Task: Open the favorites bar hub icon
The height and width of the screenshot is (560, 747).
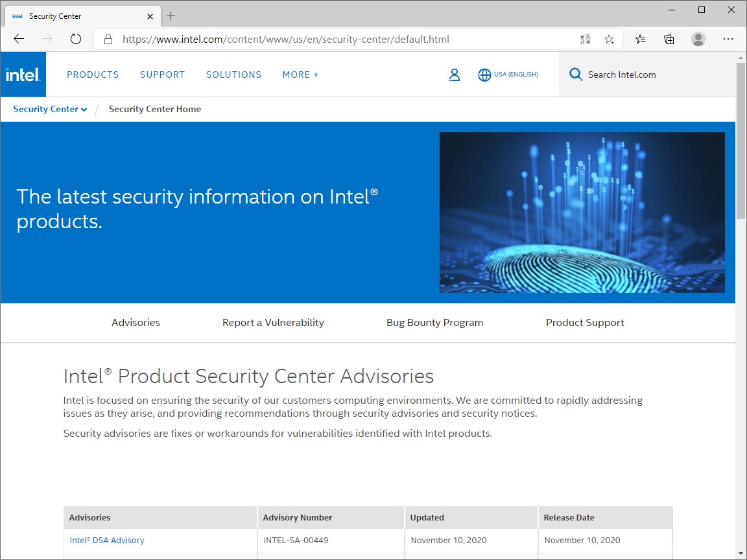Action: pos(640,39)
